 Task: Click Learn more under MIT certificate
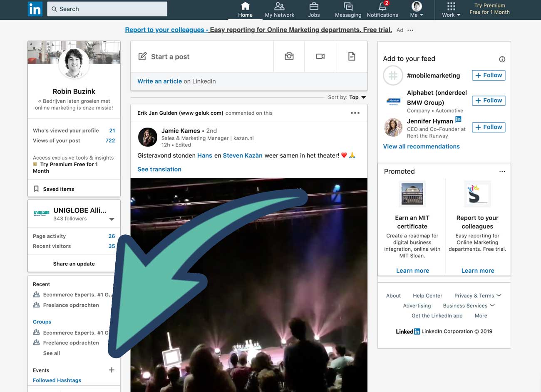tap(412, 271)
